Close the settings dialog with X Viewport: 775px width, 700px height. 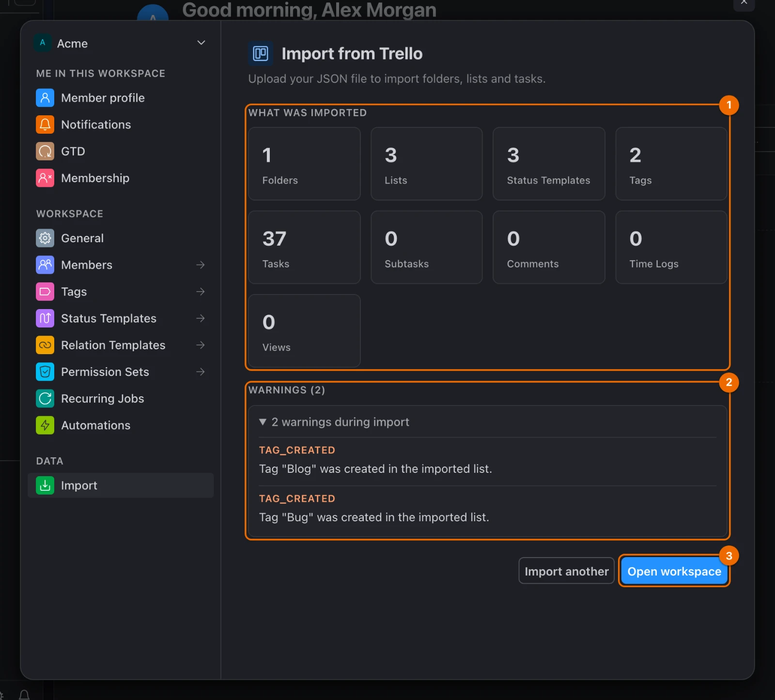coord(744,3)
